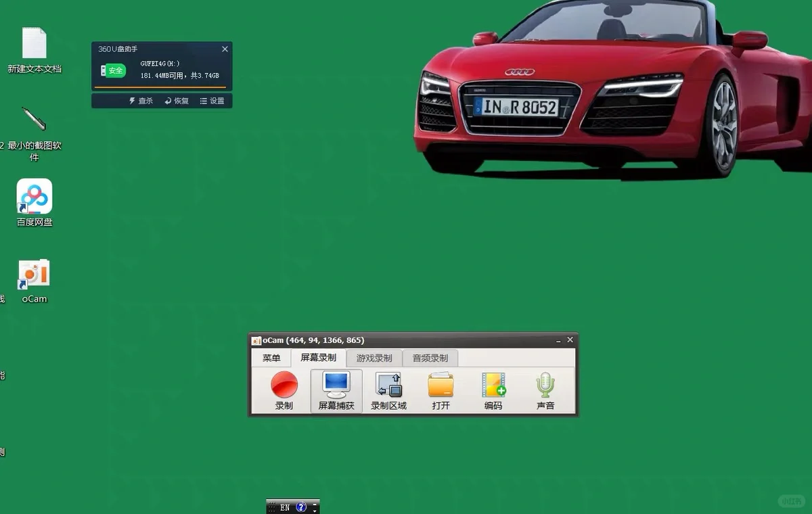Image resolution: width=812 pixels, height=514 pixels.
Task: Open the oCam 菜单 menu
Action: (x=271, y=358)
